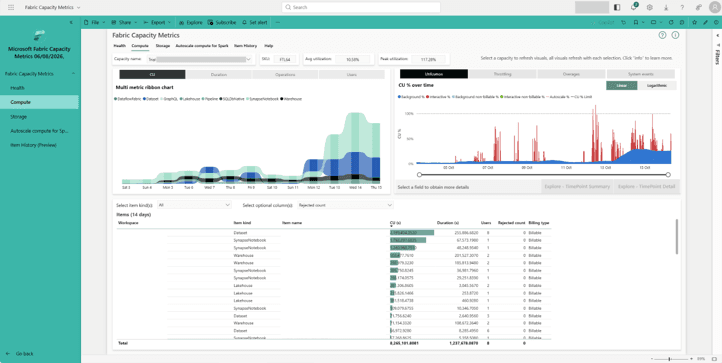Open the Export menu dropdown
Image resolution: width=722 pixels, height=363 pixels.
click(x=157, y=22)
